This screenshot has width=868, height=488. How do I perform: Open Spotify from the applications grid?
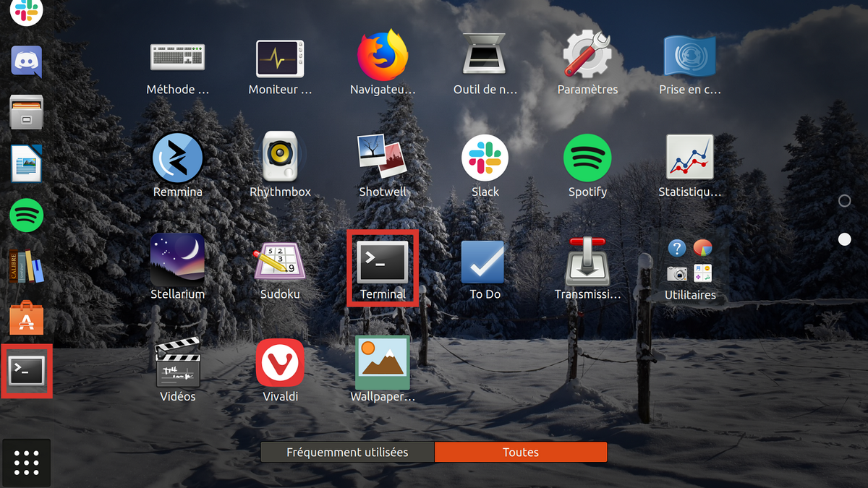pyautogui.click(x=587, y=158)
